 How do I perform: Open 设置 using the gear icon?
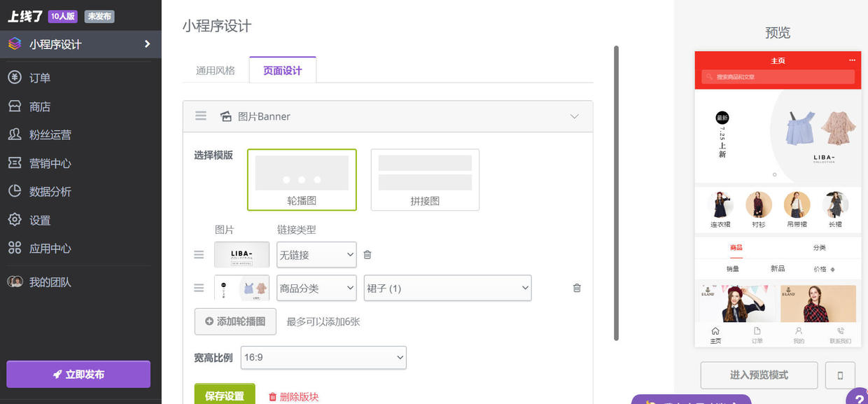38,219
